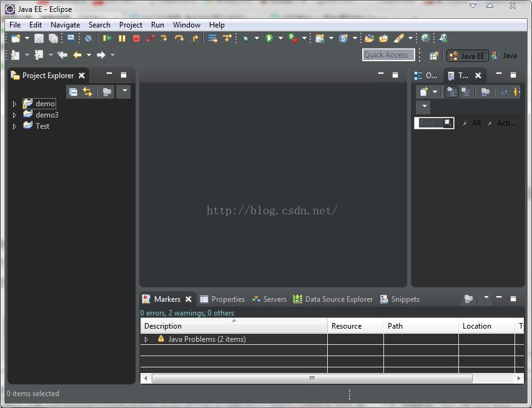The width and height of the screenshot is (532, 408).
Task: Click the Open Task folder icon
Action: [384, 38]
